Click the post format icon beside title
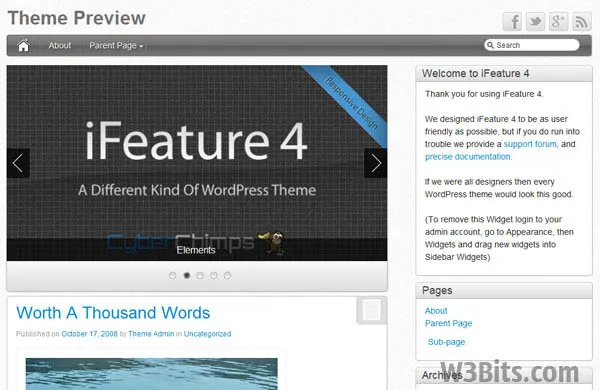The width and height of the screenshot is (600, 390). [x=372, y=310]
